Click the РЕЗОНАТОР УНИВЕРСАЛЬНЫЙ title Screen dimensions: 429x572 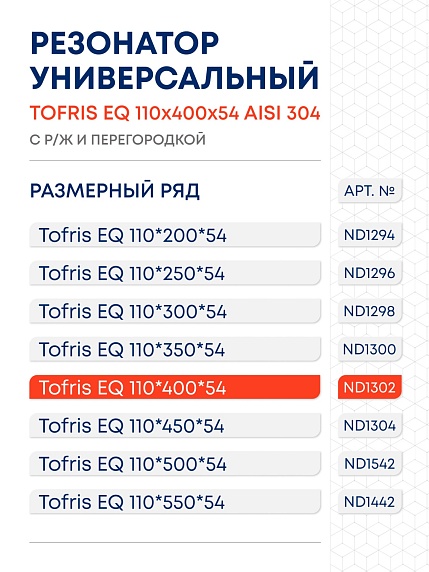[x=174, y=61]
